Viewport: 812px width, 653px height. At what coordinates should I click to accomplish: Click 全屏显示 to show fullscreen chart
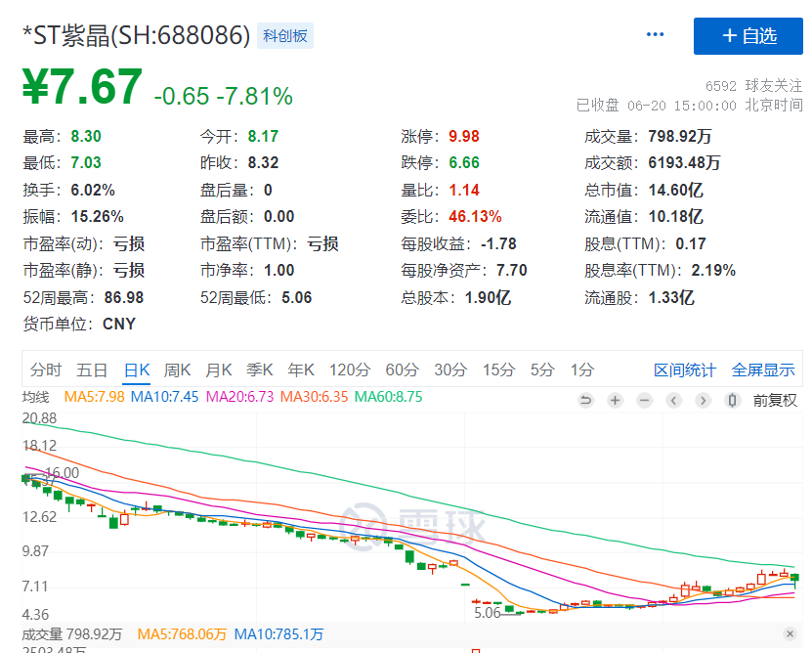[x=763, y=370]
